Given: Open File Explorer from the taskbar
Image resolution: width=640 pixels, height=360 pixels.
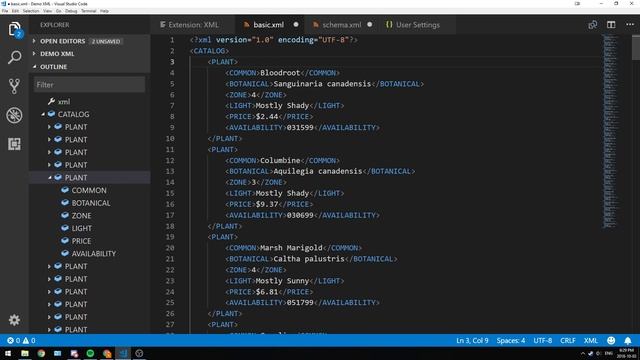Looking at the screenshot, I should 25,353.
